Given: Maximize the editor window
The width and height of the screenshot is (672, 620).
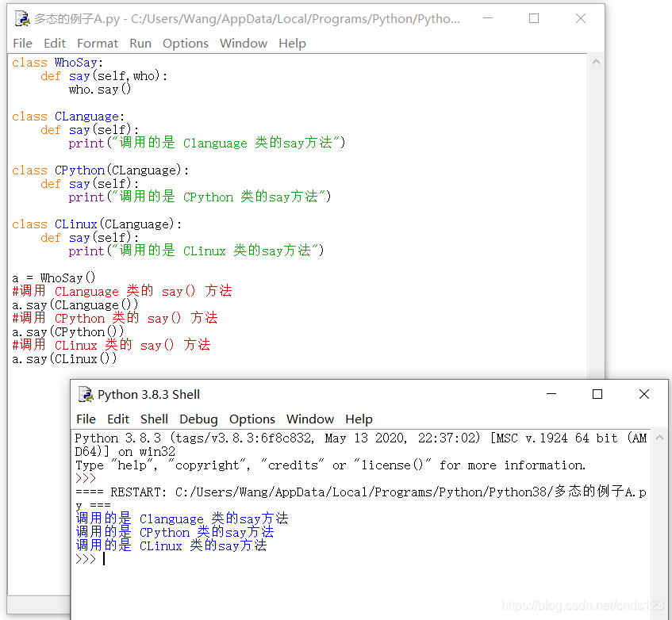Looking at the screenshot, I should tap(534, 18).
